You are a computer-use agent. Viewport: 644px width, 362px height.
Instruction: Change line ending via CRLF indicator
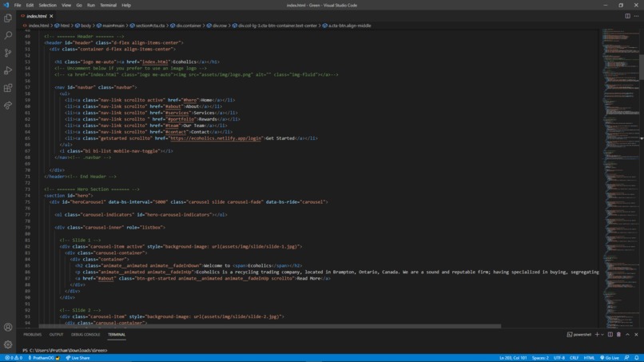574,358
